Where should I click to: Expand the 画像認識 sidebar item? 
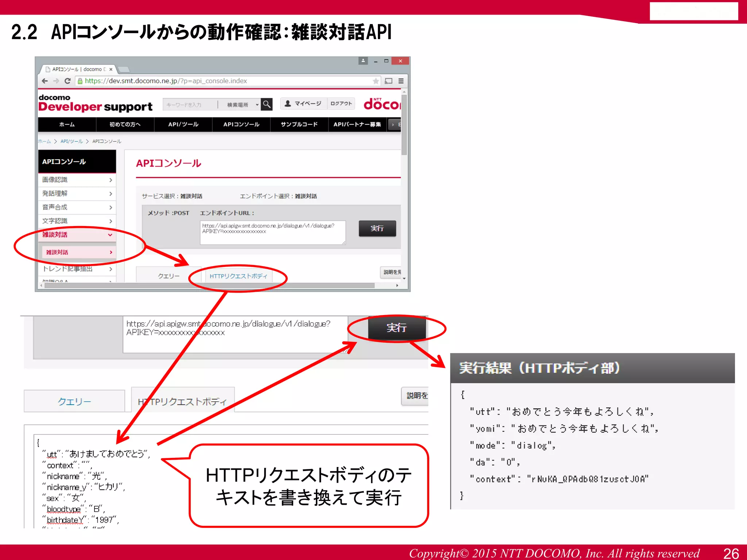pyautogui.click(x=77, y=180)
